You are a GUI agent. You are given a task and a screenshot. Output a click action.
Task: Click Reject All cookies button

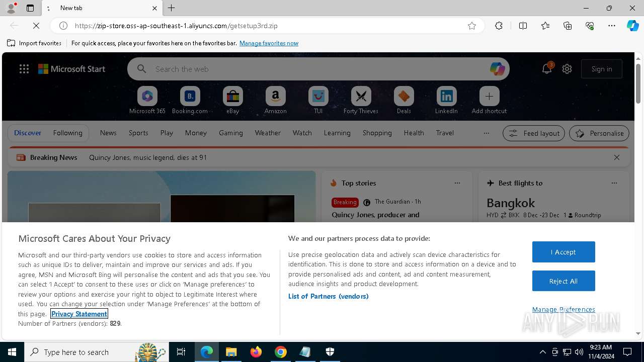pyautogui.click(x=563, y=281)
